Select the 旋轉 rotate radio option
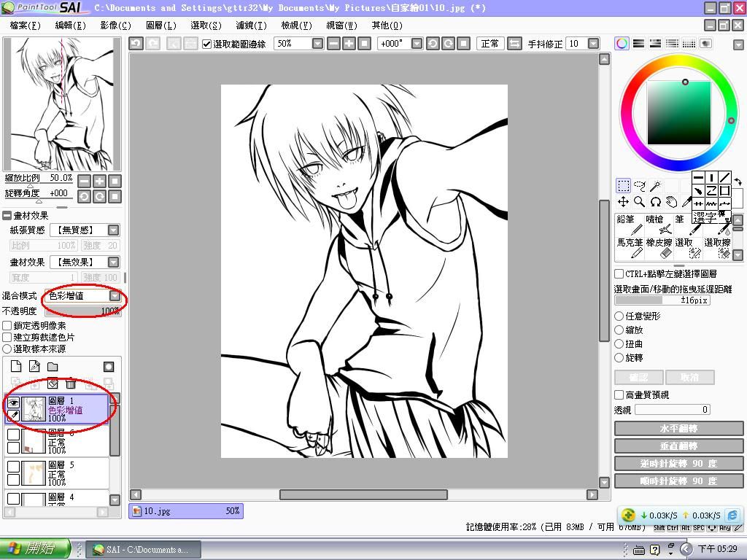The height and width of the screenshot is (560, 747). 619,357
